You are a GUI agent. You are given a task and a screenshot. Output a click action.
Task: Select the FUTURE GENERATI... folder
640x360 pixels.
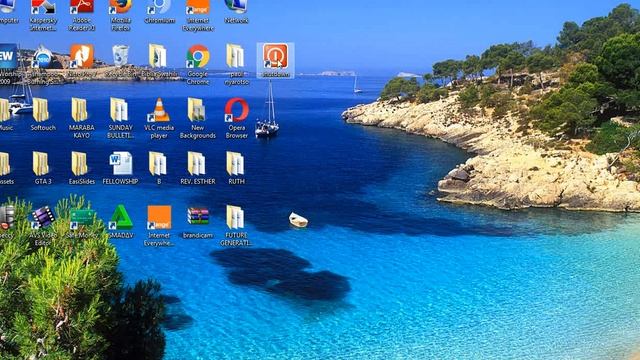coord(236,226)
